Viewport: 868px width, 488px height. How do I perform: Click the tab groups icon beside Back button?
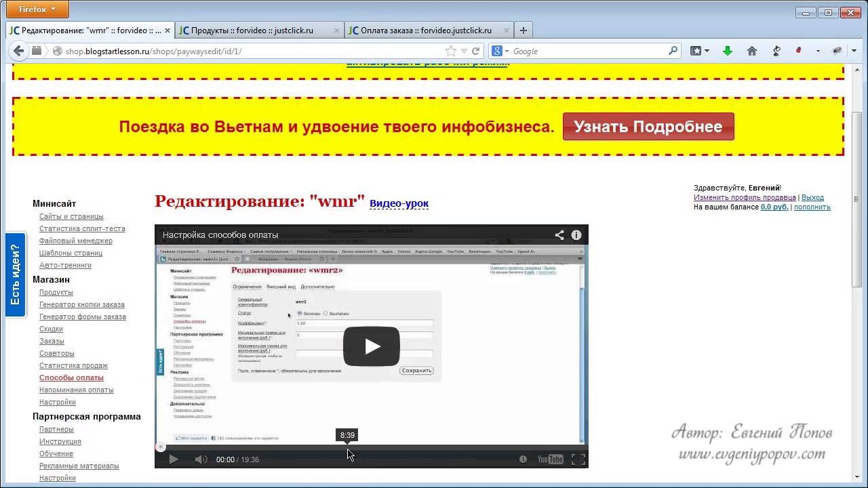click(x=37, y=51)
